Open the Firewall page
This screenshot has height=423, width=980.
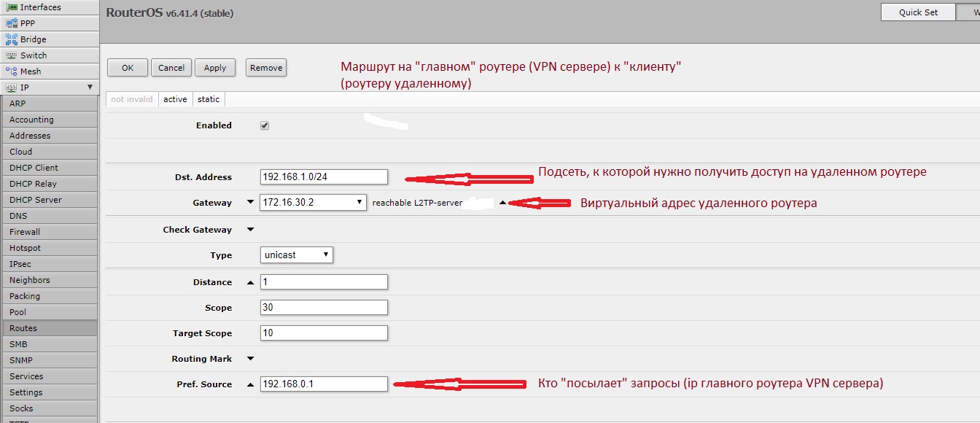click(x=50, y=232)
